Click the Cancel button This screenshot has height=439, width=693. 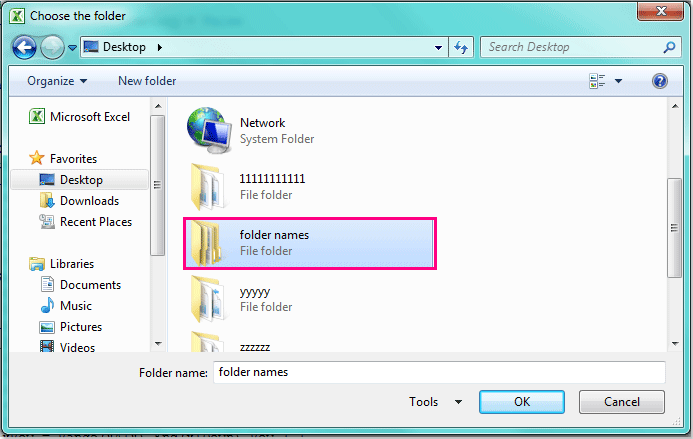(621, 401)
